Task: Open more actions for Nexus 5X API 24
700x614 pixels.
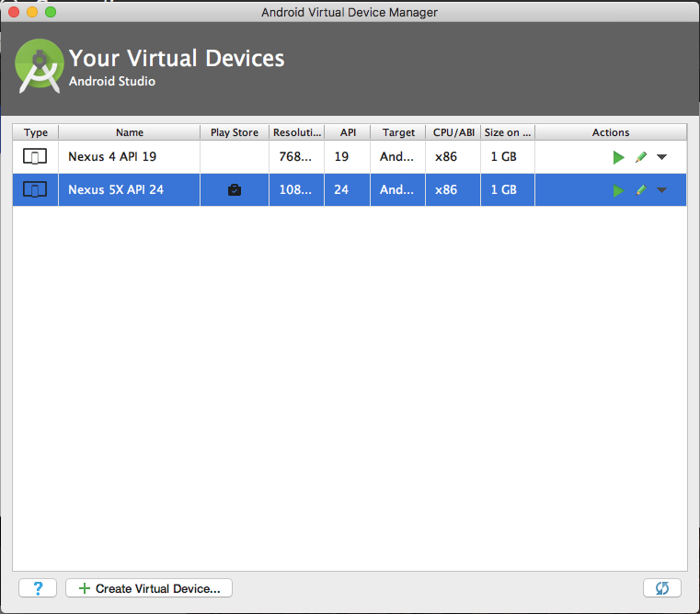Action: tap(661, 190)
